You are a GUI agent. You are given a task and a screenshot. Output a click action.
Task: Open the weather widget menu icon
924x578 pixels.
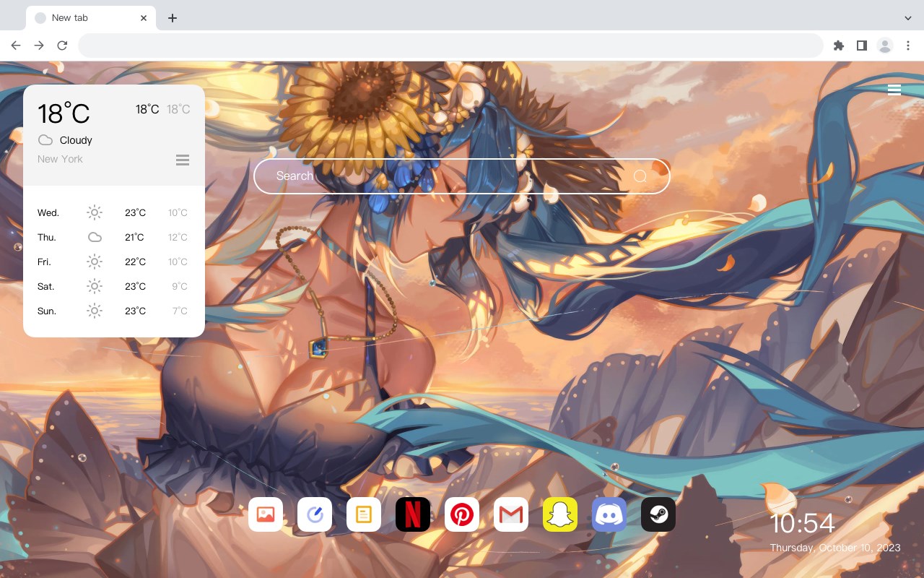pyautogui.click(x=183, y=160)
